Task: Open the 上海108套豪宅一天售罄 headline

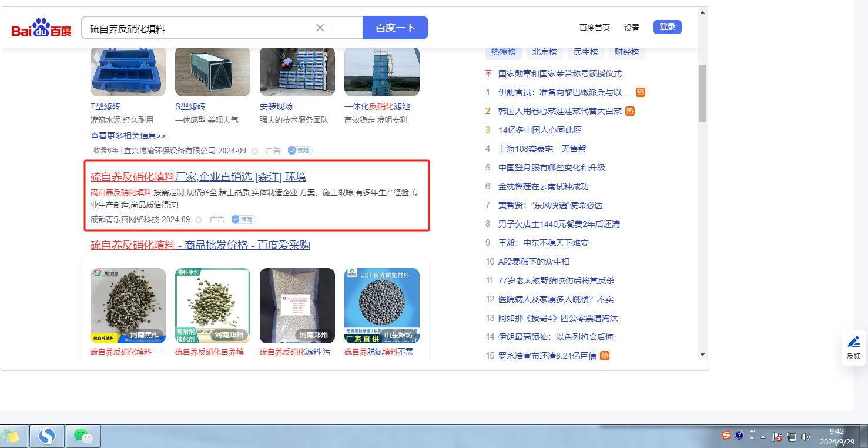Action: 542,149
